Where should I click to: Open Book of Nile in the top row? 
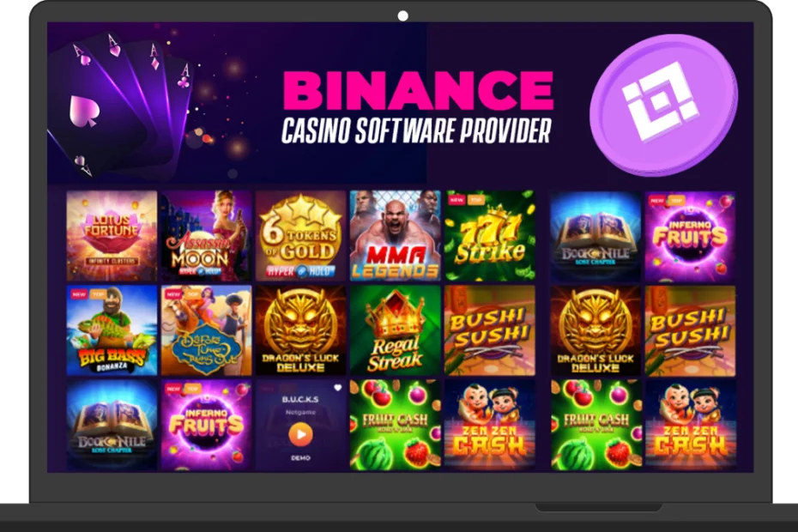(595, 236)
